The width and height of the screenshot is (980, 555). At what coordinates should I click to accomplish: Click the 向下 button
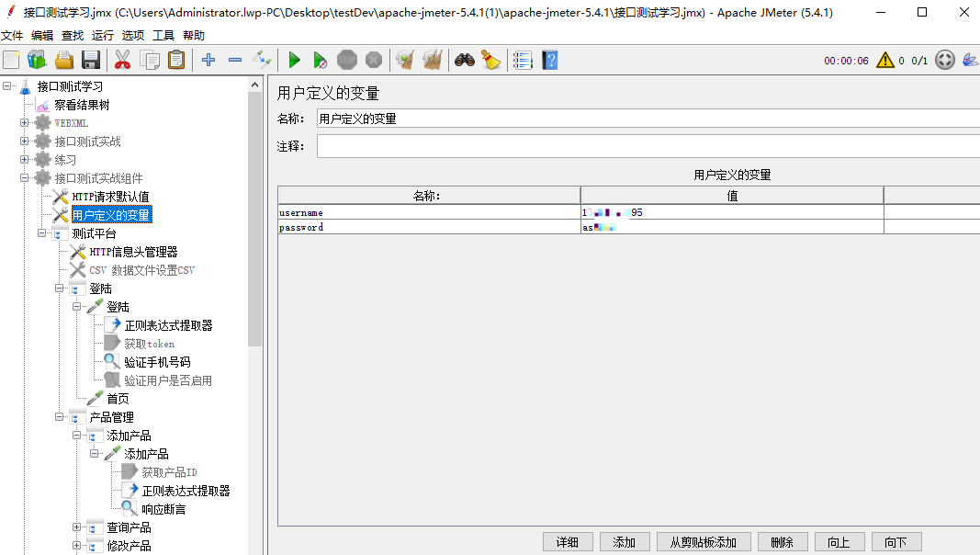tap(896, 542)
